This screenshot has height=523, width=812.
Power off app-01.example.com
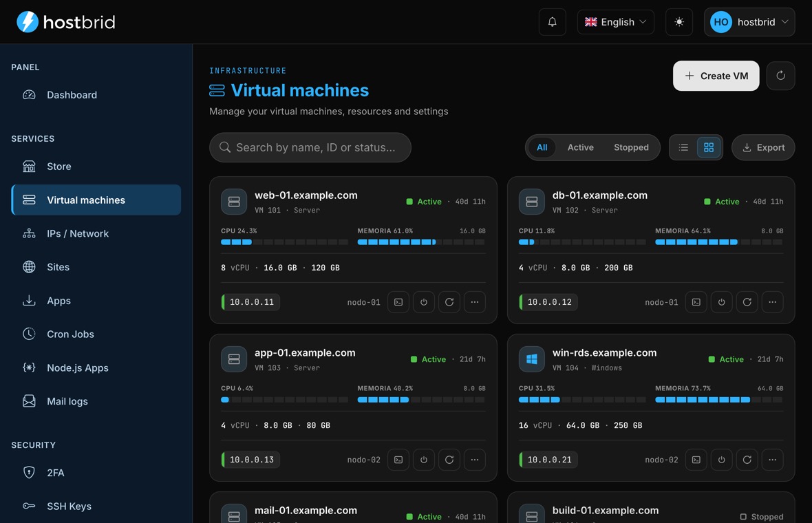tap(424, 460)
